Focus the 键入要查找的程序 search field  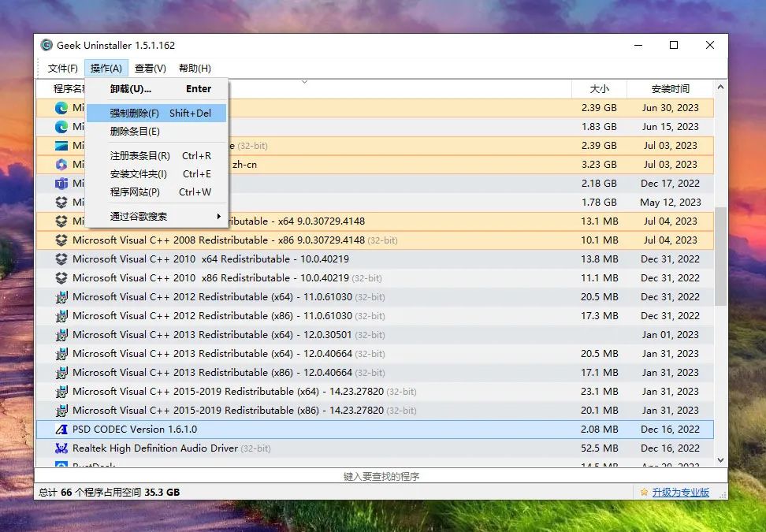tap(381, 477)
